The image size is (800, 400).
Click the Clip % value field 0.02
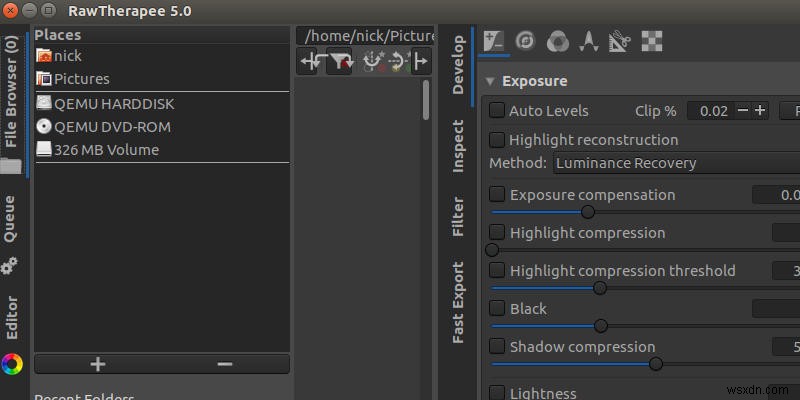[x=711, y=111]
